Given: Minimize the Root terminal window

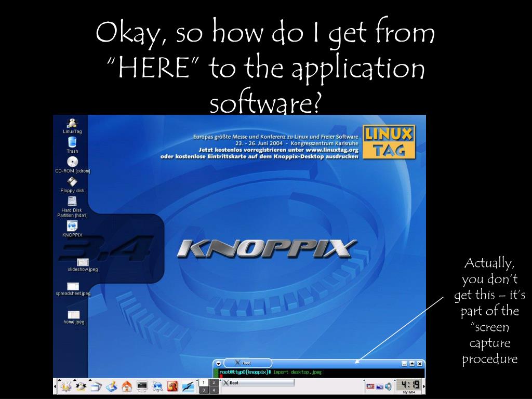Looking at the screenshot, I should coord(404,364).
